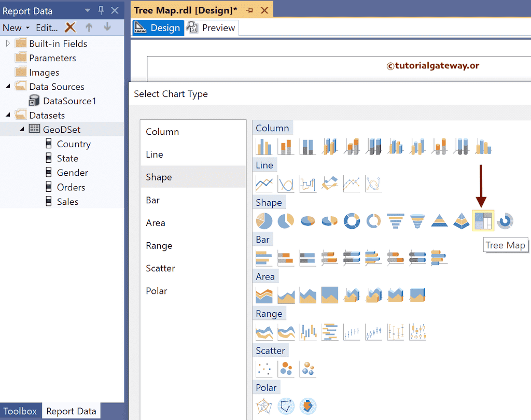Select the Tree Map chart icon

(x=483, y=220)
